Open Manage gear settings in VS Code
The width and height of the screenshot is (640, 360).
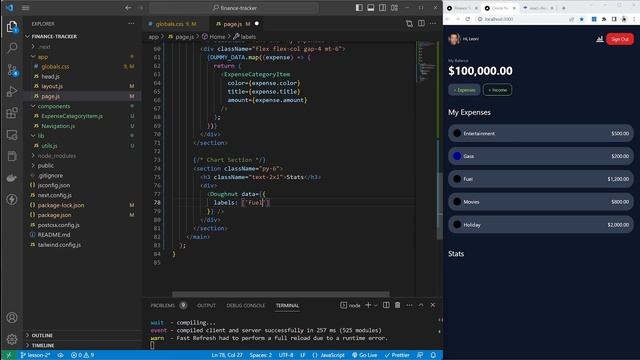tap(12, 339)
